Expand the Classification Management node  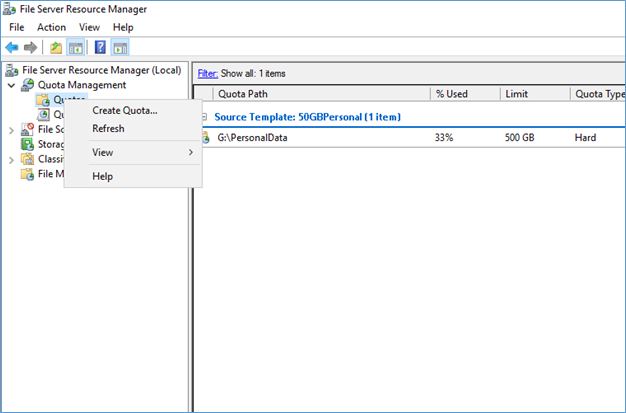pos(11,160)
